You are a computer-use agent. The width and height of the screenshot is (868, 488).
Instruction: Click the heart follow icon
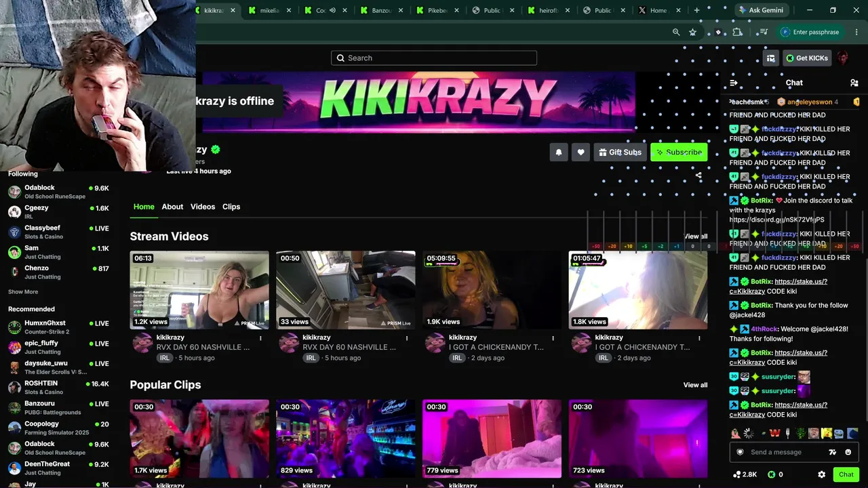[580, 152]
